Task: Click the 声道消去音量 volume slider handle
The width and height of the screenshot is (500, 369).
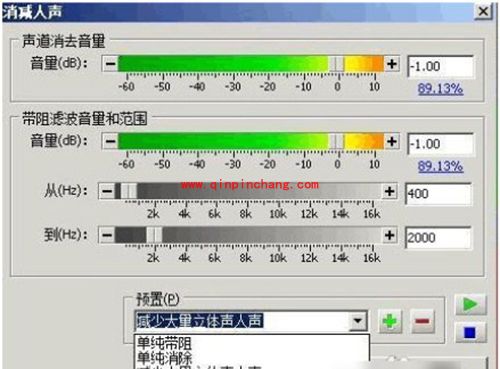Action: 336,63
